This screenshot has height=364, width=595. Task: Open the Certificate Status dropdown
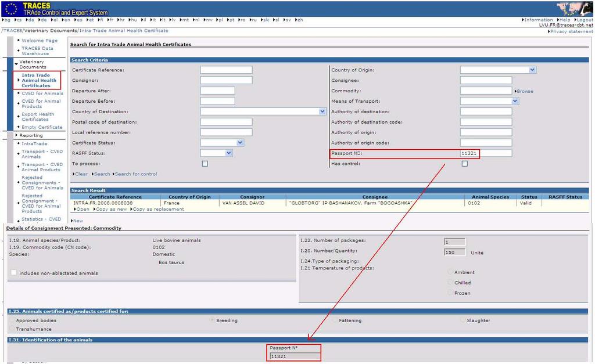[x=240, y=143]
